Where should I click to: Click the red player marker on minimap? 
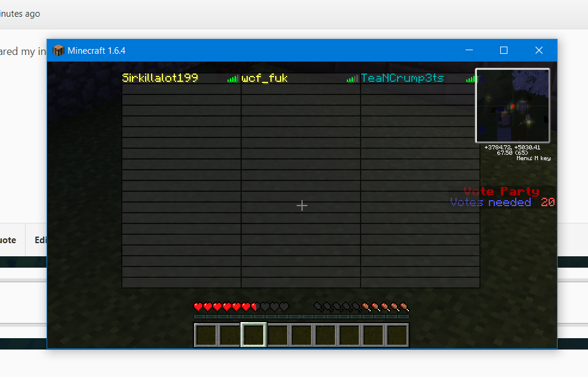coord(512,106)
